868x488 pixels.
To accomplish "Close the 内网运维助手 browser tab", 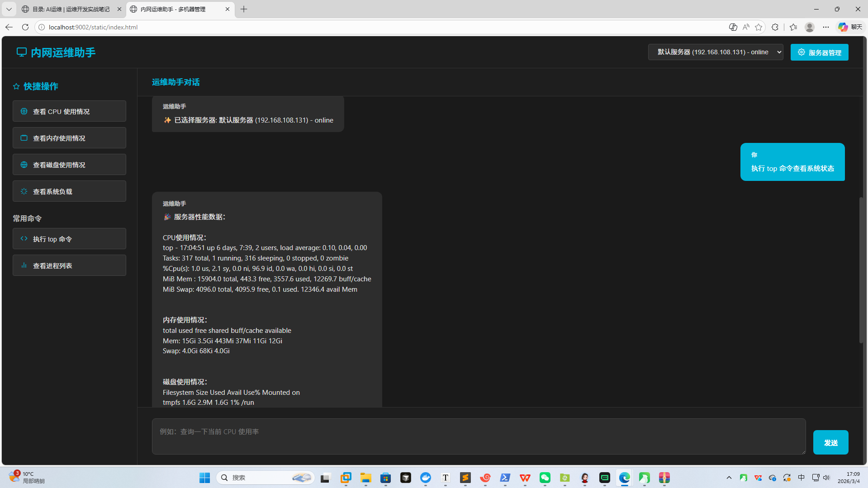I will [x=228, y=9].
